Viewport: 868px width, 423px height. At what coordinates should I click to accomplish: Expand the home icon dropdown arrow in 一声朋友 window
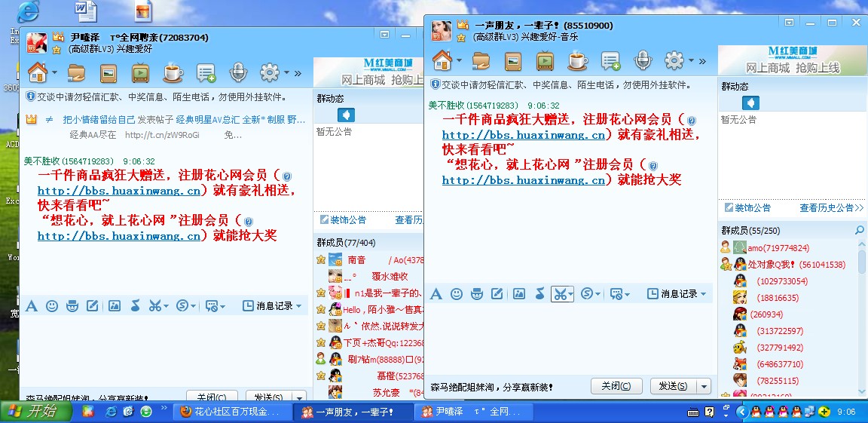tap(460, 60)
